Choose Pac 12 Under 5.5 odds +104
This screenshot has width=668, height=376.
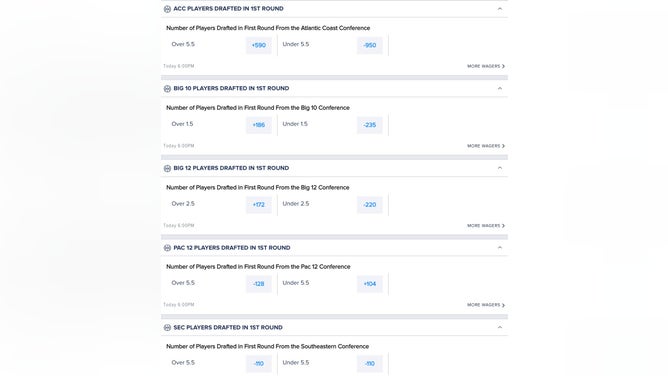pos(370,284)
